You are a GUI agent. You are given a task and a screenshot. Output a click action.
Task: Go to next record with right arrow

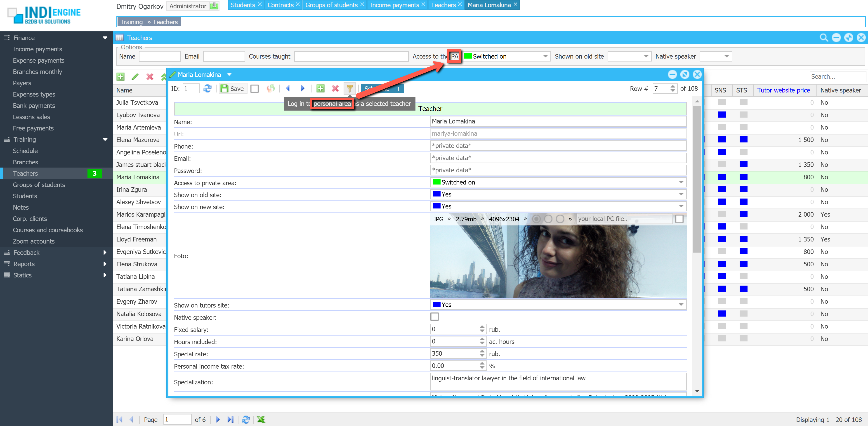coord(302,89)
